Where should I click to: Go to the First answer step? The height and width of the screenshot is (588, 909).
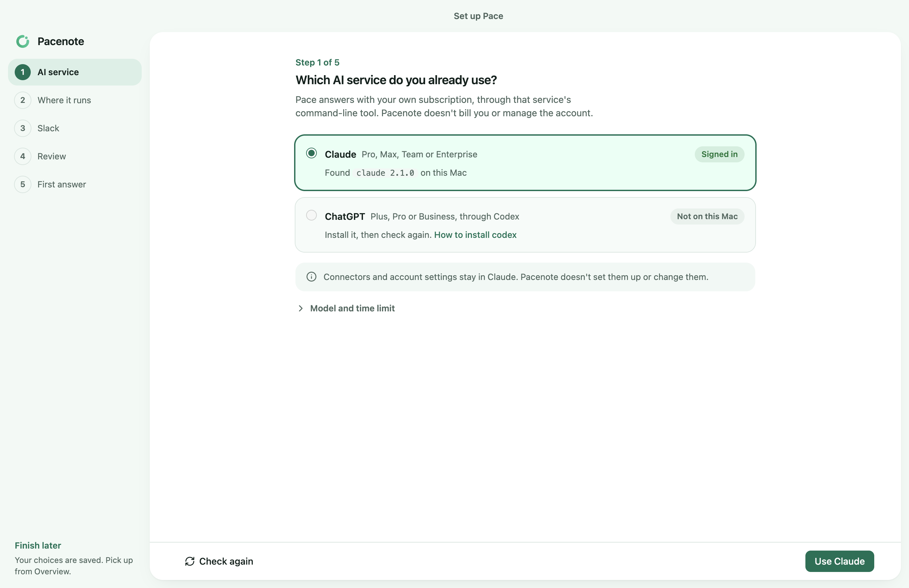click(x=61, y=184)
